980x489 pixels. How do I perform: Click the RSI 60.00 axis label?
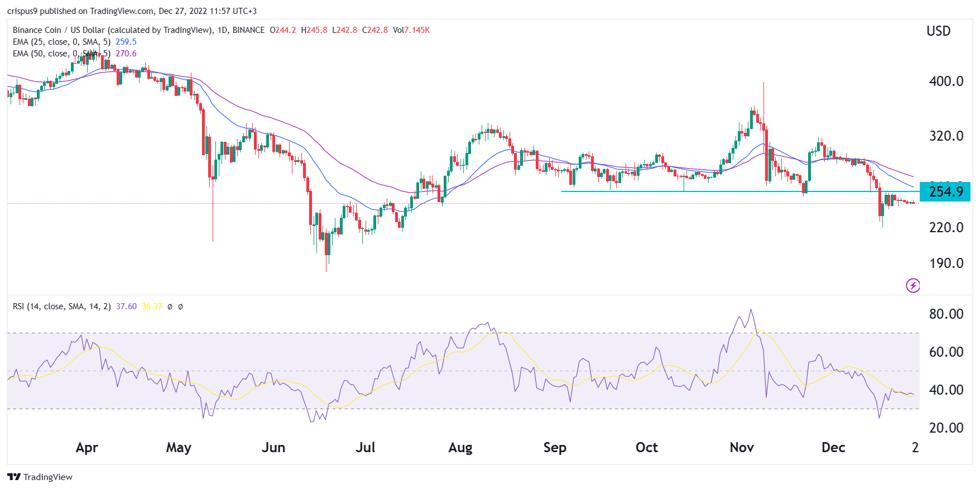(946, 352)
